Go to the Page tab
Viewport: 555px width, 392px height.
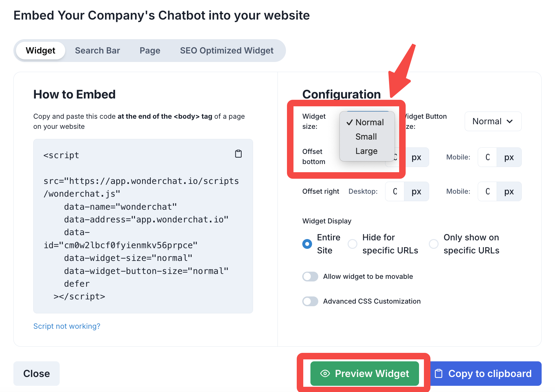[x=150, y=51]
